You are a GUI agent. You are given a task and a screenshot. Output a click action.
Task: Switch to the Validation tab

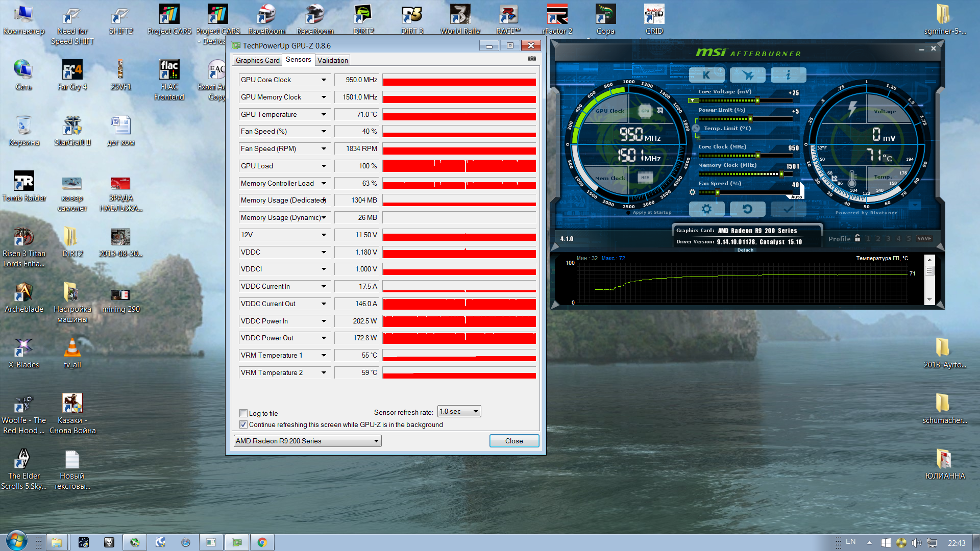332,60
